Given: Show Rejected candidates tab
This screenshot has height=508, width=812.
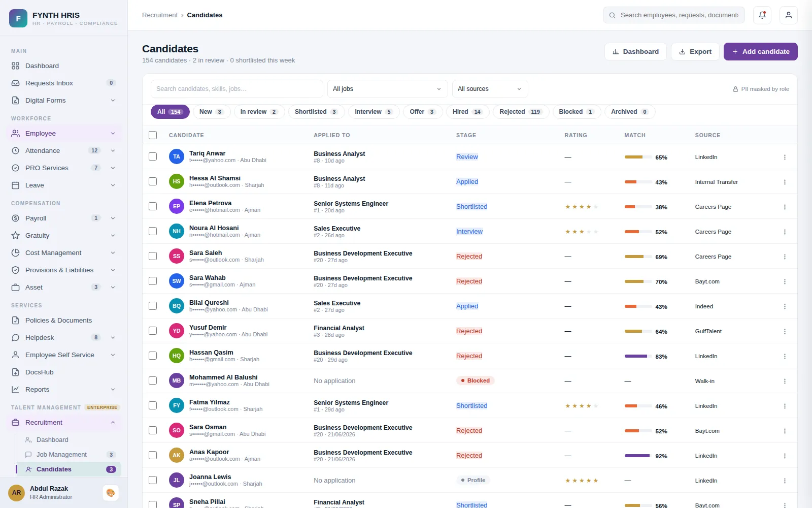Looking at the screenshot, I should click(x=521, y=112).
